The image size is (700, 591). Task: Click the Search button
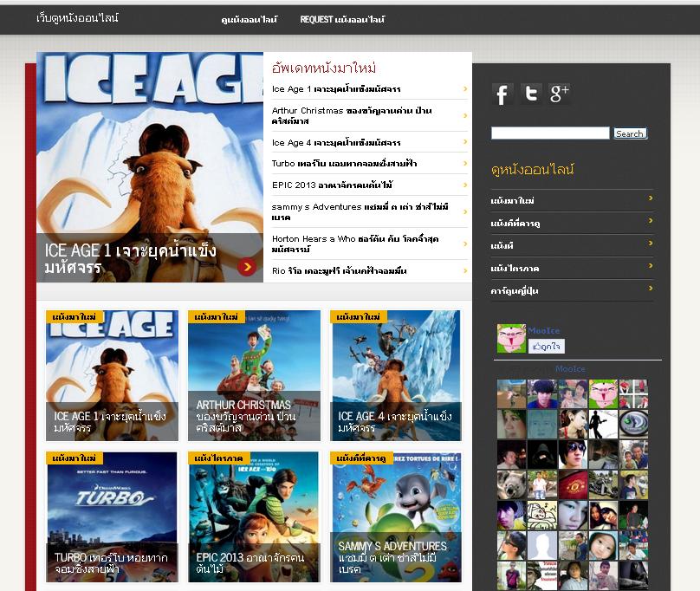click(x=630, y=133)
